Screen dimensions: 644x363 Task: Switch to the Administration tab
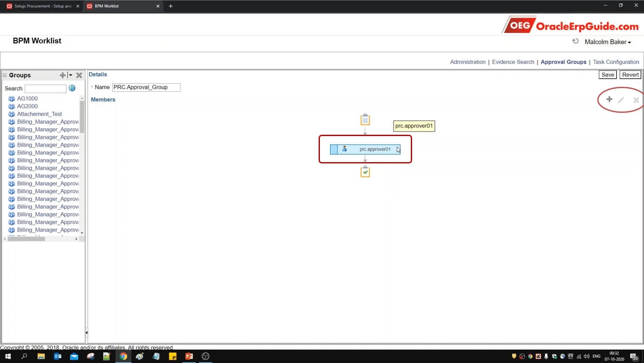(x=468, y=62)
